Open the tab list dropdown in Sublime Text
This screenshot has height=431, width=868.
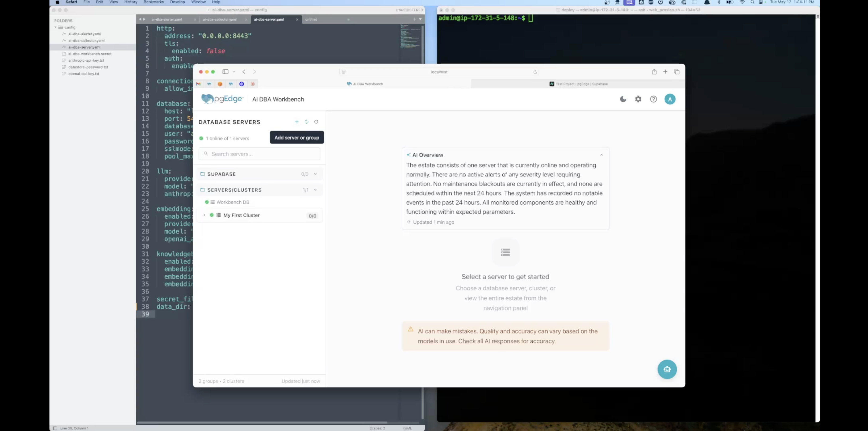coord(420,19)
